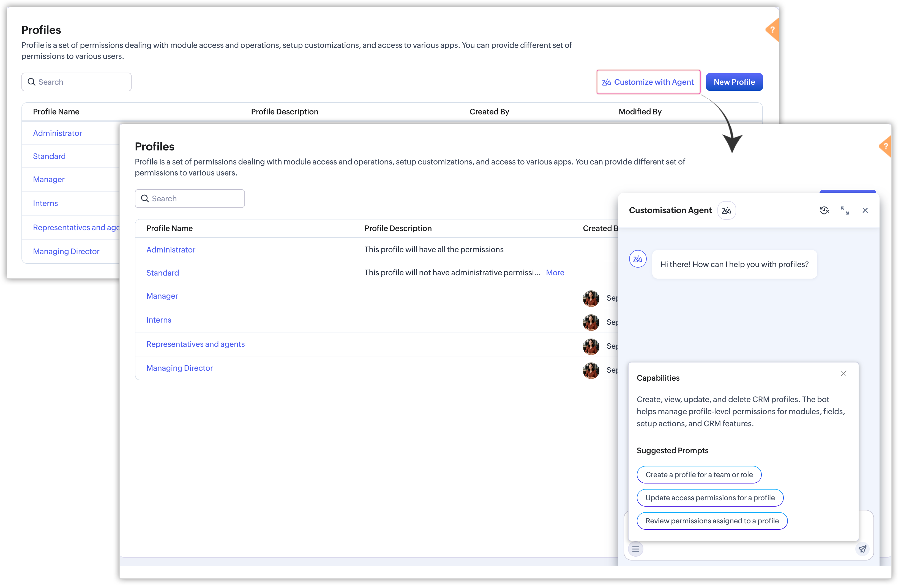Open Administrator profile in back window
The height and width of the screenshot is (588, 901).
coord(58,133)
